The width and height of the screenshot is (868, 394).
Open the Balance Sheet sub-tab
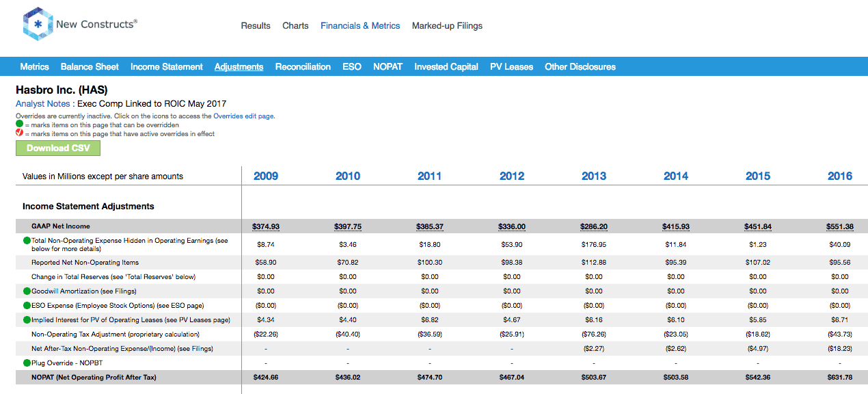[90, 67]
